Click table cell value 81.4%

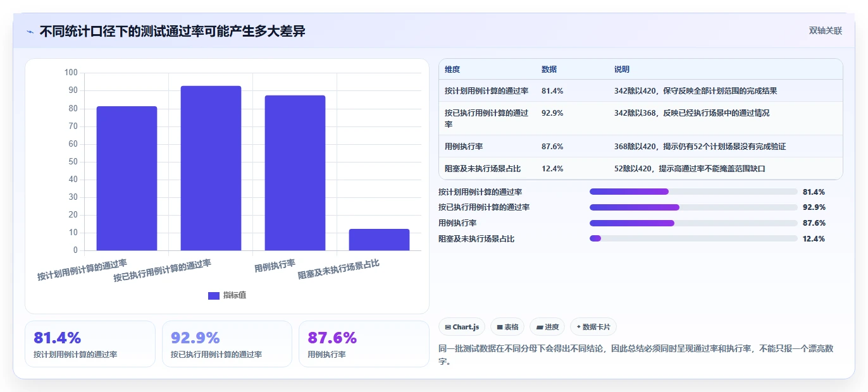[x=552, y=91]
